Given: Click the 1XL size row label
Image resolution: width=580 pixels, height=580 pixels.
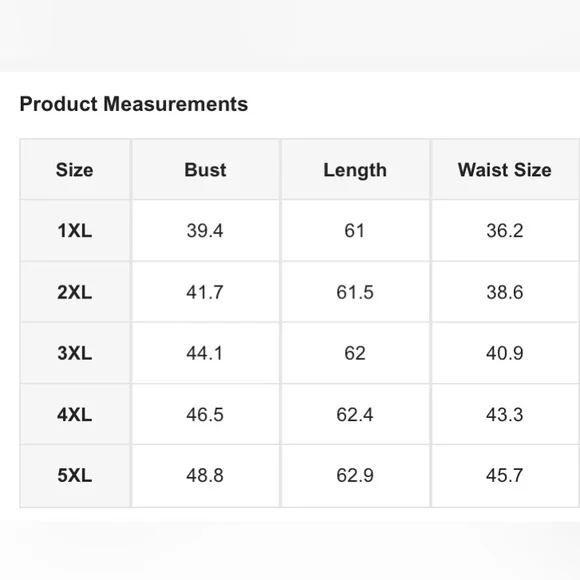Looking at the screenshot, I should pyautogui.click(x=75, y=231).
